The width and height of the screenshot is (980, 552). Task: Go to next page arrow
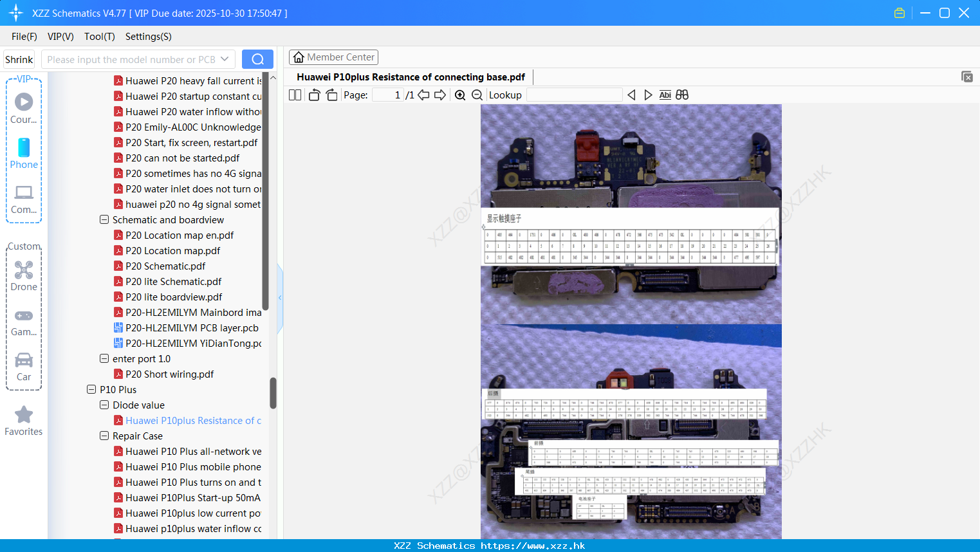point(440,95)
